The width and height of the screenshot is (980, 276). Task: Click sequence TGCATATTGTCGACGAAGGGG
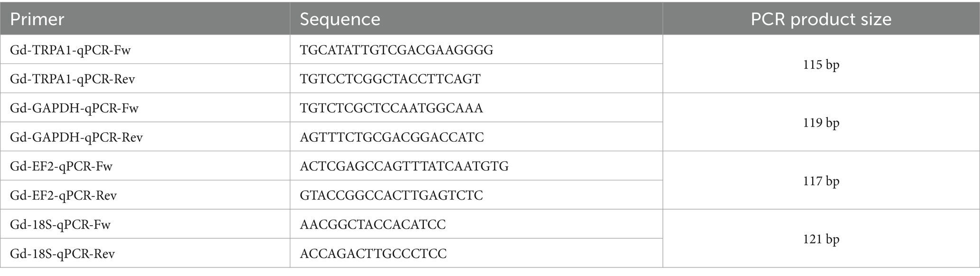coord(396,50)
